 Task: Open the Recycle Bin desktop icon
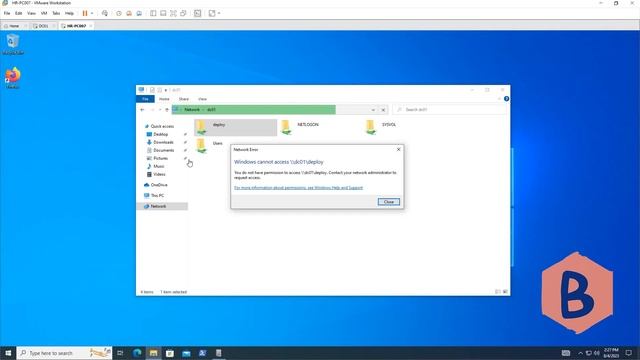click(x=13, y=44)
